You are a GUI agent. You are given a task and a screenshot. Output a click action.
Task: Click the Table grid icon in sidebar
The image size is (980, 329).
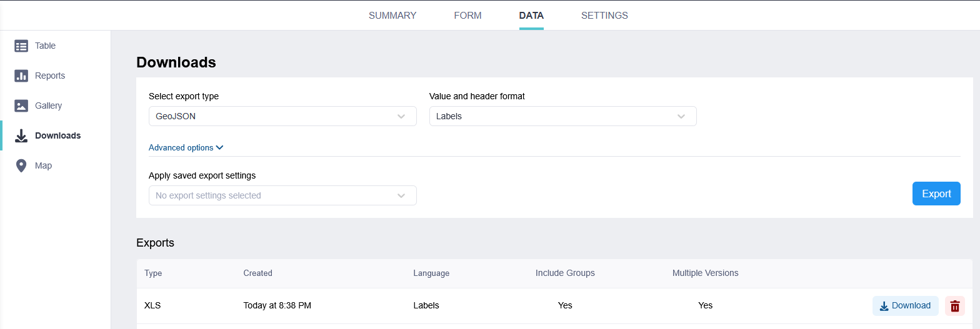(21, 46)
